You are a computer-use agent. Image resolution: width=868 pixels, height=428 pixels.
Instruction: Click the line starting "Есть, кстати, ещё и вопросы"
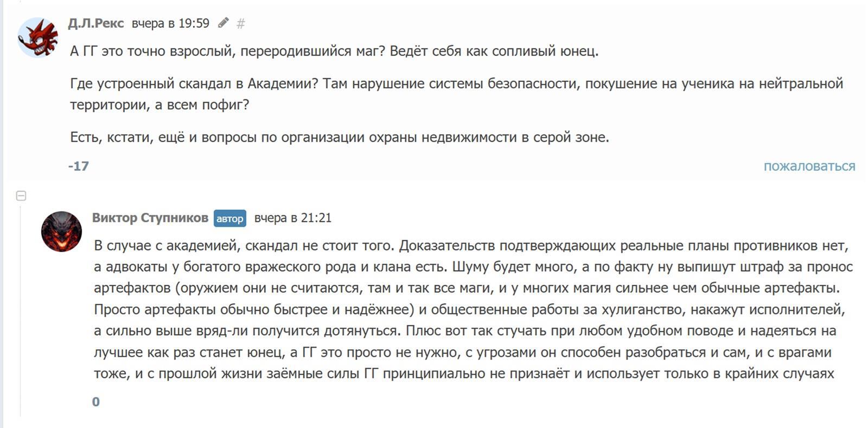339,137
